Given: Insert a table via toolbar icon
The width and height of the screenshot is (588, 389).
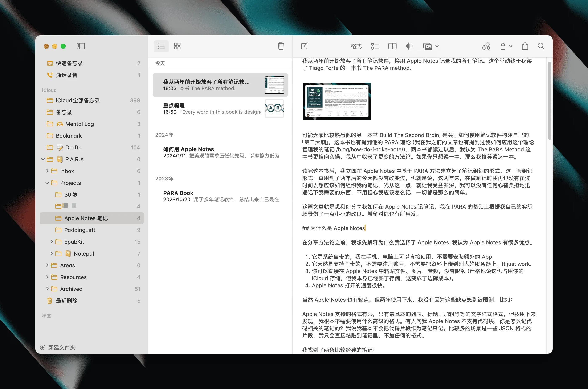Looking at the screenshot, I should (x=392, y=46).
